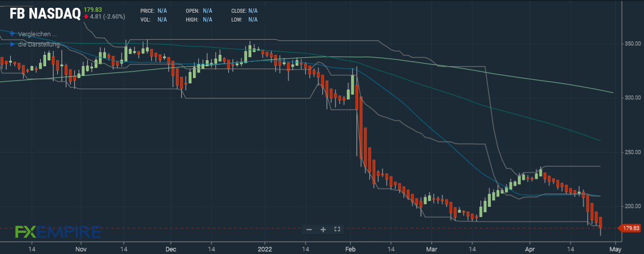Click the CLOSE: N/A field
The width and height of the screenshot is (644, 254).
(x=245, y=11)
